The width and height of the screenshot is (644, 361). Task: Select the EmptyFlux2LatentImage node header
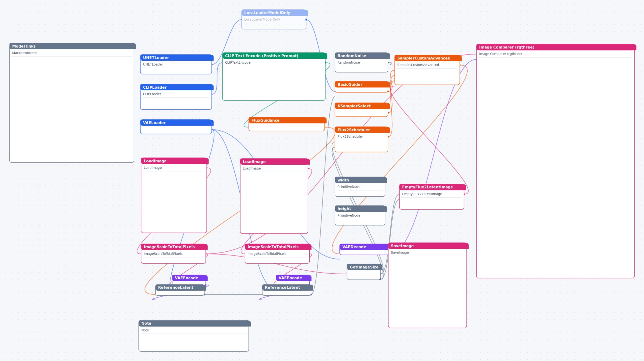click(x=432, y=187)
